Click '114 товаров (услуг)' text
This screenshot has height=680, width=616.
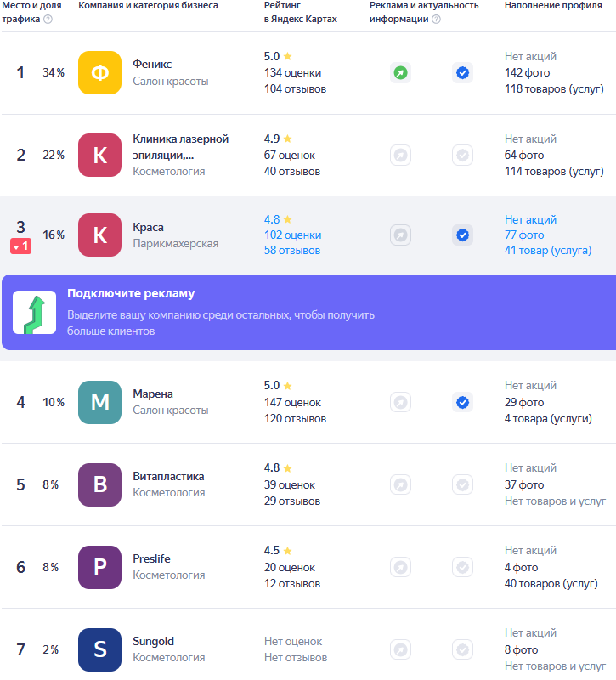click(x=554, y=172)
